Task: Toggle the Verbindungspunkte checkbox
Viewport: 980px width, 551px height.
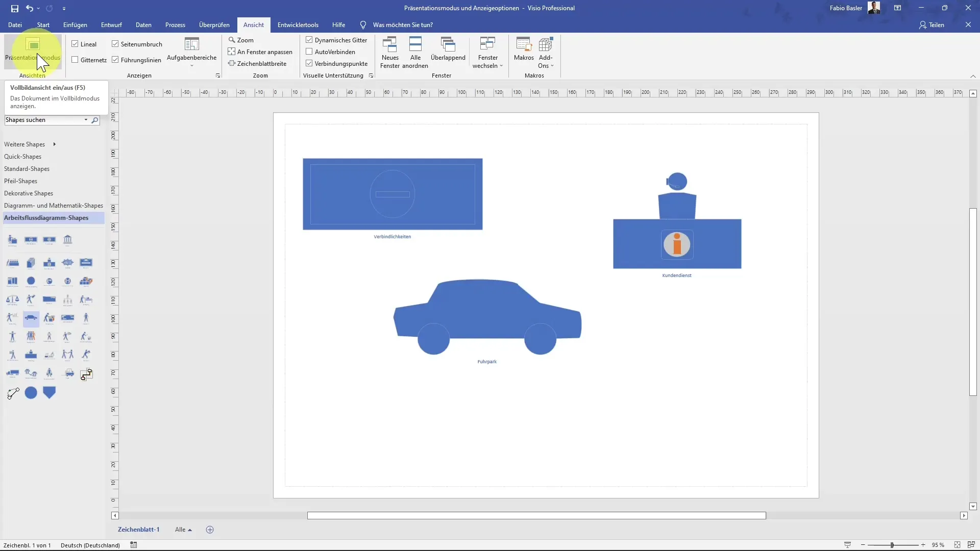Action: [x=309, y=63]
